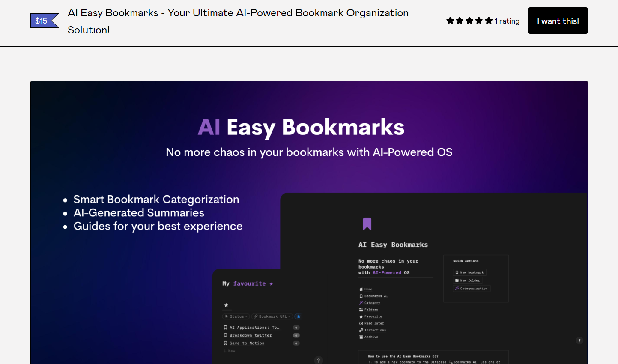Select the Home icon in the sidebar

click(x=361, y=289)
